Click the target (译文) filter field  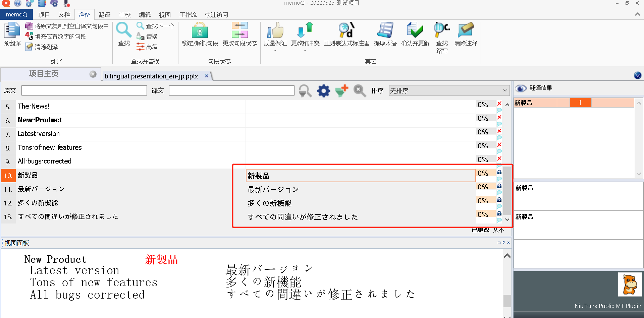[231, 90]
